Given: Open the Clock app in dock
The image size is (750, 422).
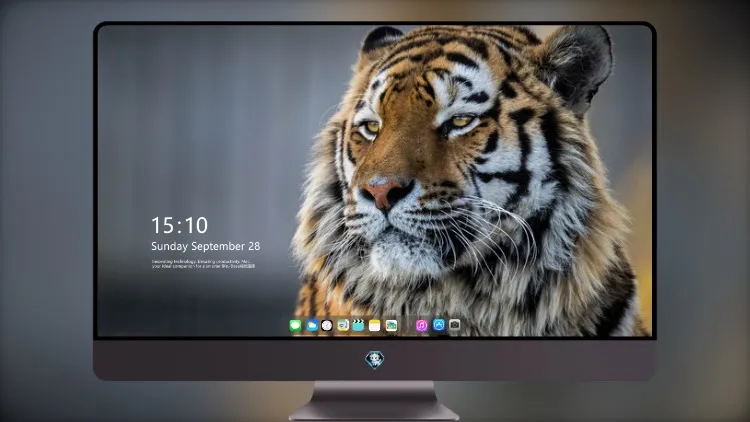Looking at the screenshot, I should point(327,326).
